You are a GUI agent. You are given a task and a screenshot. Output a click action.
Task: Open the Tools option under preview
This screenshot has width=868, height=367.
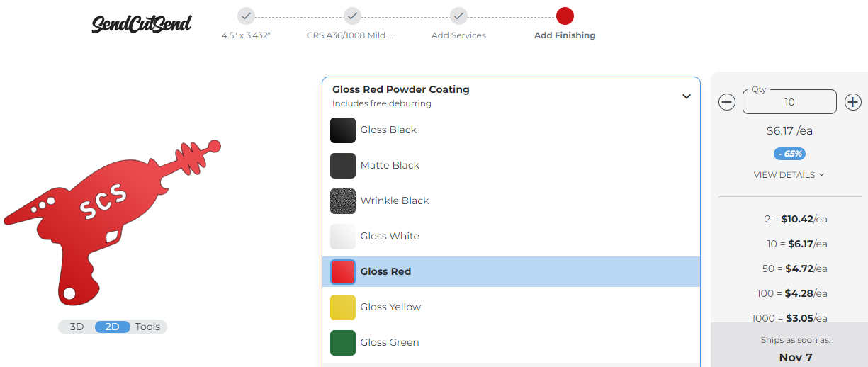pos(148,327)
